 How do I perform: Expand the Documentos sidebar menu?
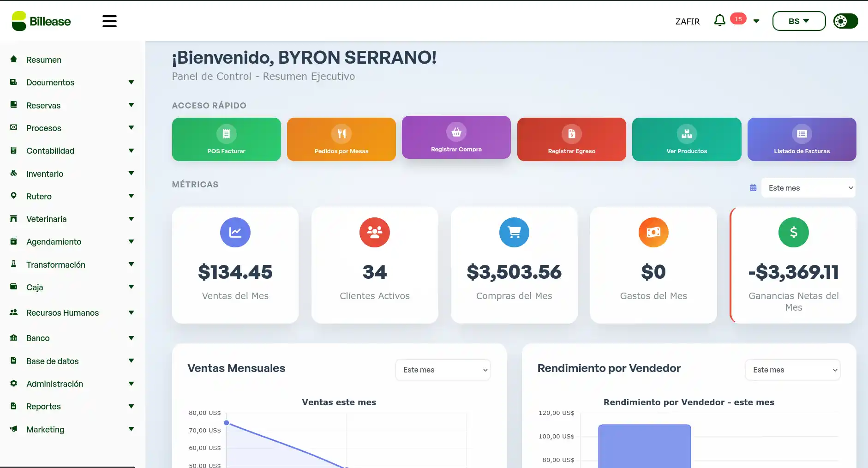[72, 83]
